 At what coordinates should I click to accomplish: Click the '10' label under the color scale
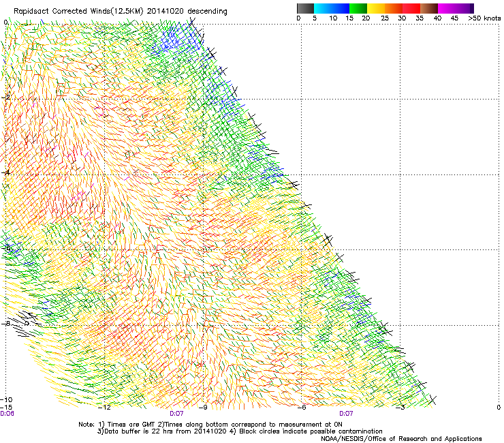click(x=333, y=18)
